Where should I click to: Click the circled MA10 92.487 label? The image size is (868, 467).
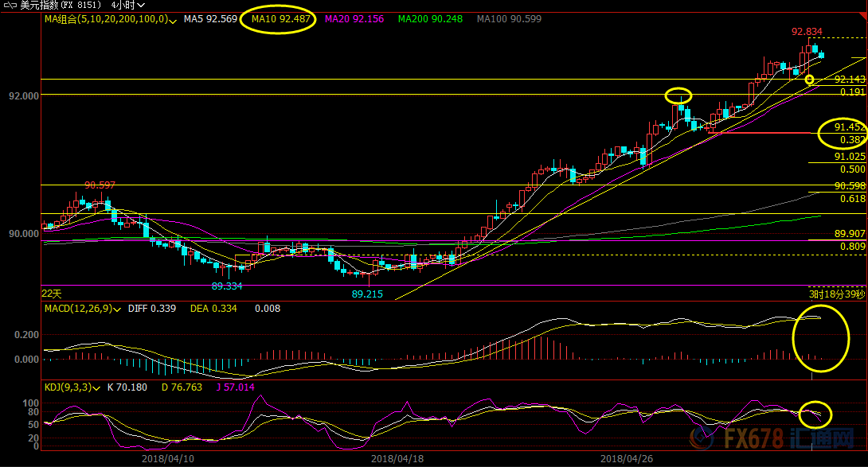[277, 18]
